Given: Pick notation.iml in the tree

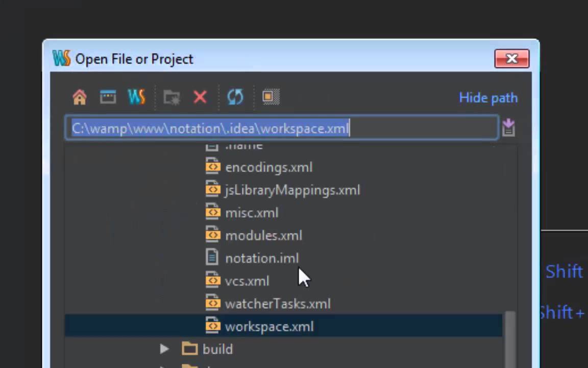Looking at the screenshot, I should [262, 258].
